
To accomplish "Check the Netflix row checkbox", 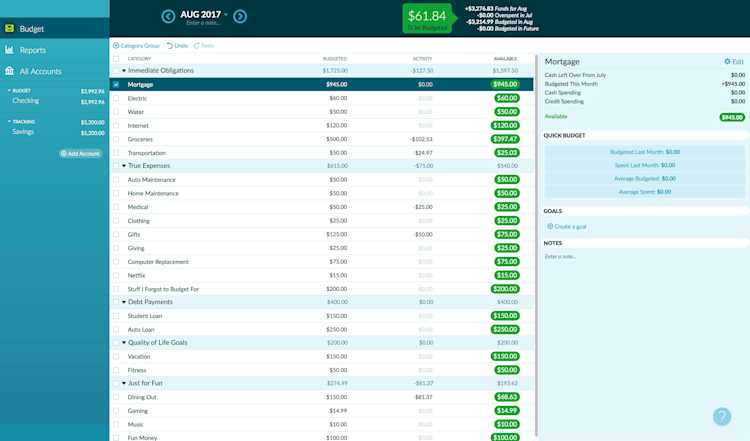I will coord(116,276).
